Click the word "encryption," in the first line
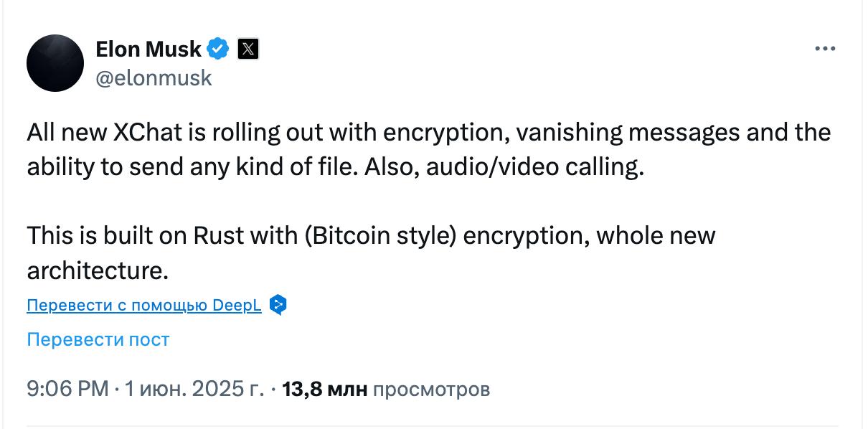 (x=445, y=133)
